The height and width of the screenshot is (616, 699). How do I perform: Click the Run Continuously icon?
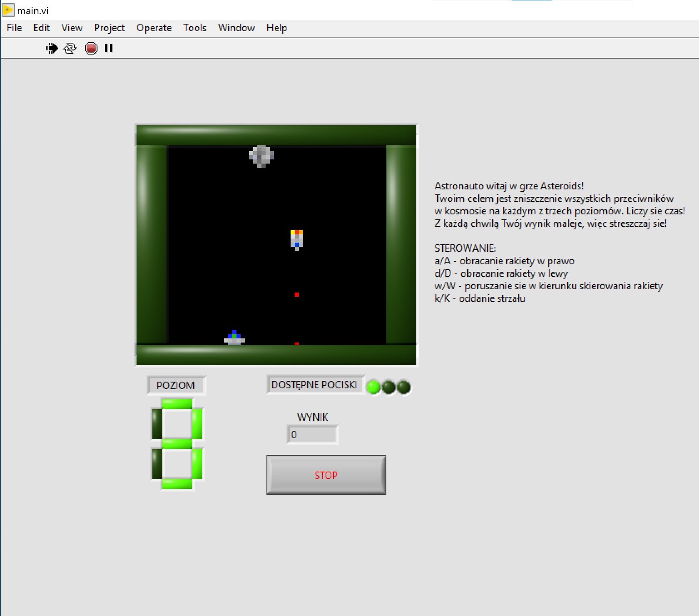click(69, 48)
